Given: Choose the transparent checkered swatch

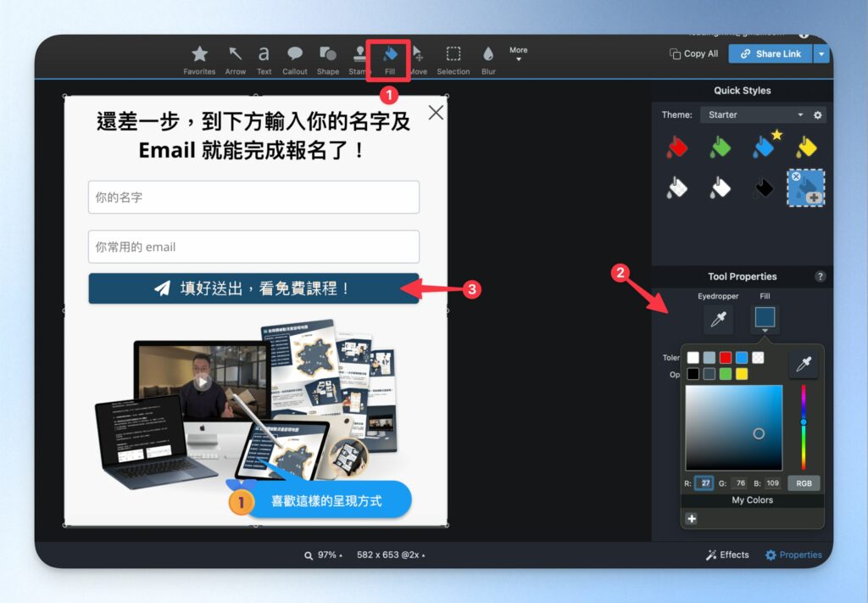Looking at the screenshot, I should click(x=758, y=358).
